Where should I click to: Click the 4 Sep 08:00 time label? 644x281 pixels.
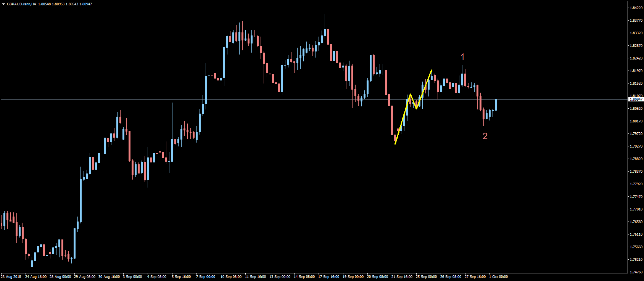click(x=157, y=277)
